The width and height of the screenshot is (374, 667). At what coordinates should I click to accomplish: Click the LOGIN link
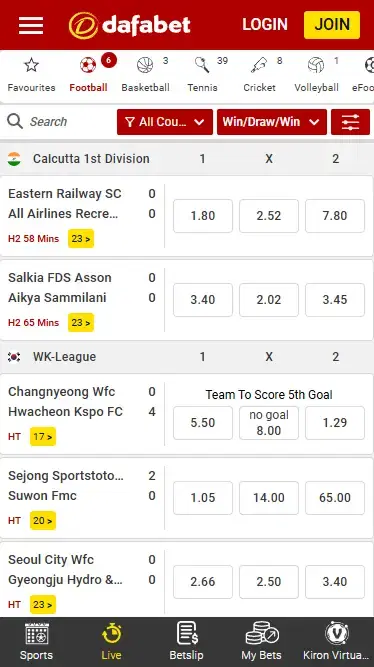[x=265, y=25]
